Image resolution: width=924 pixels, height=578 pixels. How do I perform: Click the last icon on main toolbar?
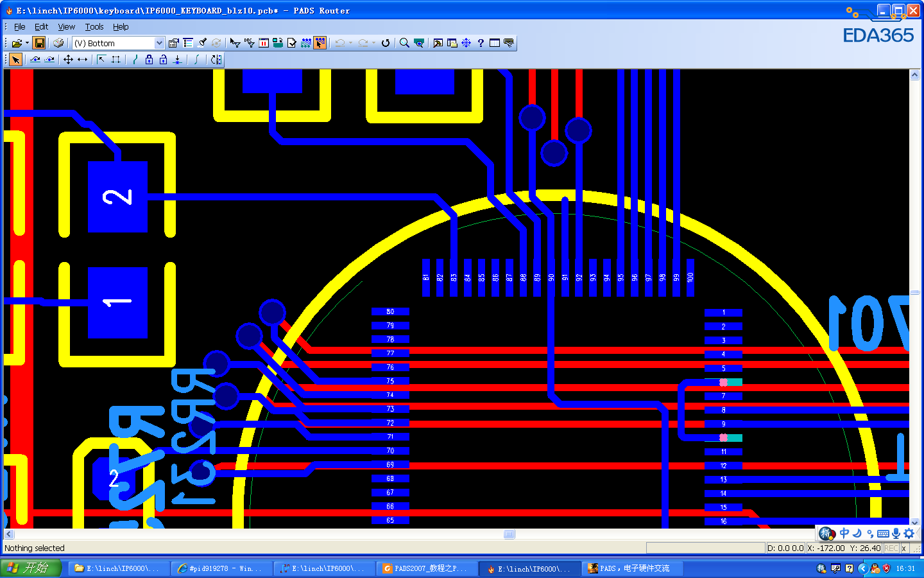pyautogui.click(x=509, y=43)
